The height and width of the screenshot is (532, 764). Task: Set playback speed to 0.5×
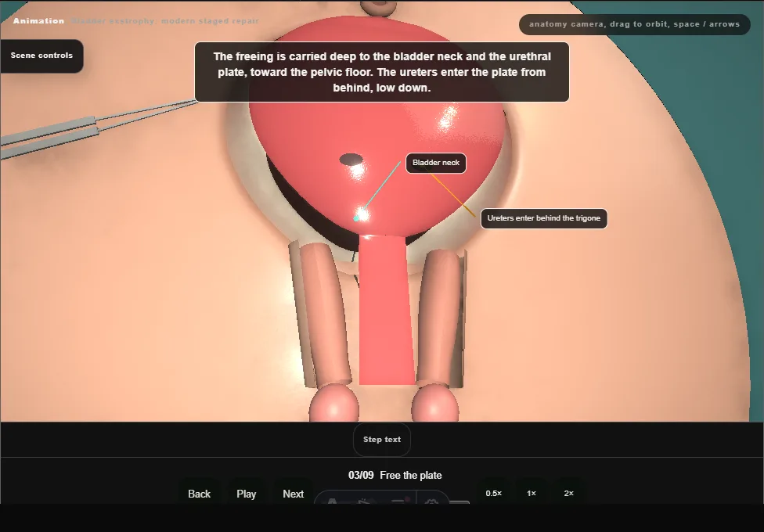tap(494, 493)
